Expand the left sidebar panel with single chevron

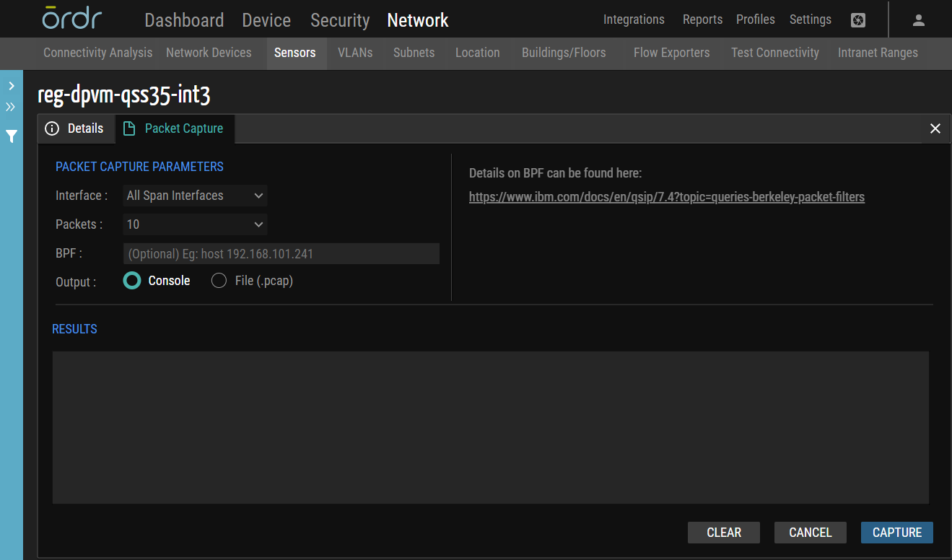pyautogui.click(x=11, y=85)
